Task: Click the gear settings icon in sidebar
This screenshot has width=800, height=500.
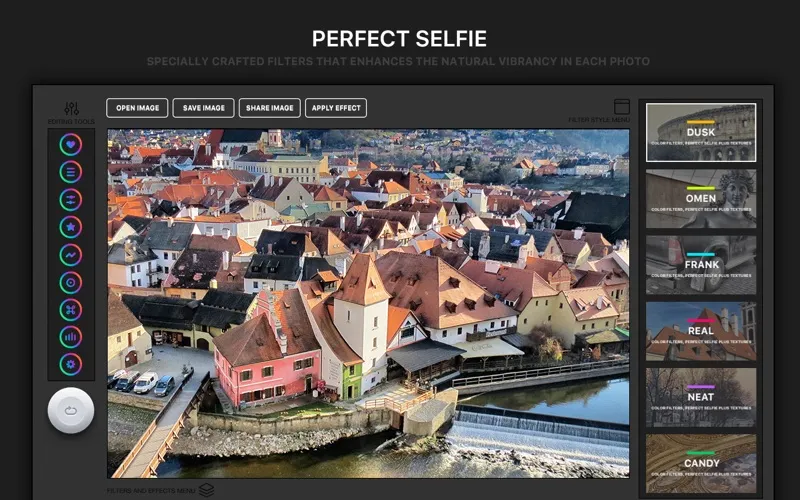Action: 71,365
